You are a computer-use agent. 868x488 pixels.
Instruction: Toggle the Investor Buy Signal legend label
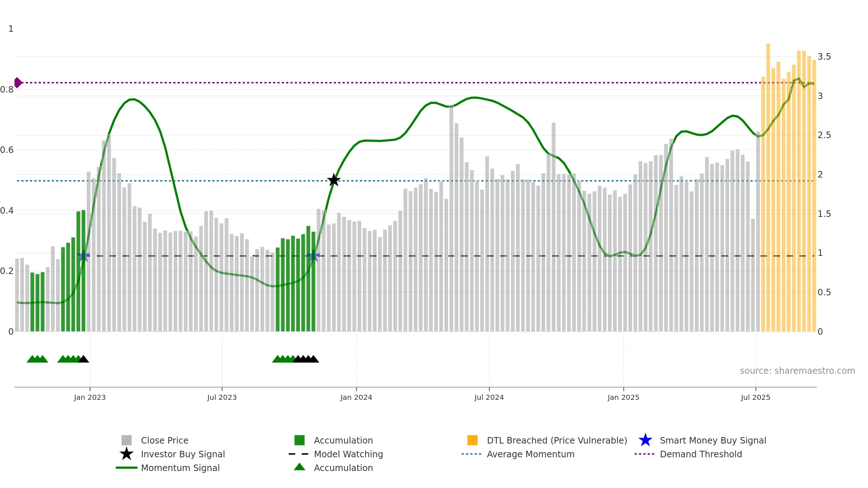click(x=183, y=454)
